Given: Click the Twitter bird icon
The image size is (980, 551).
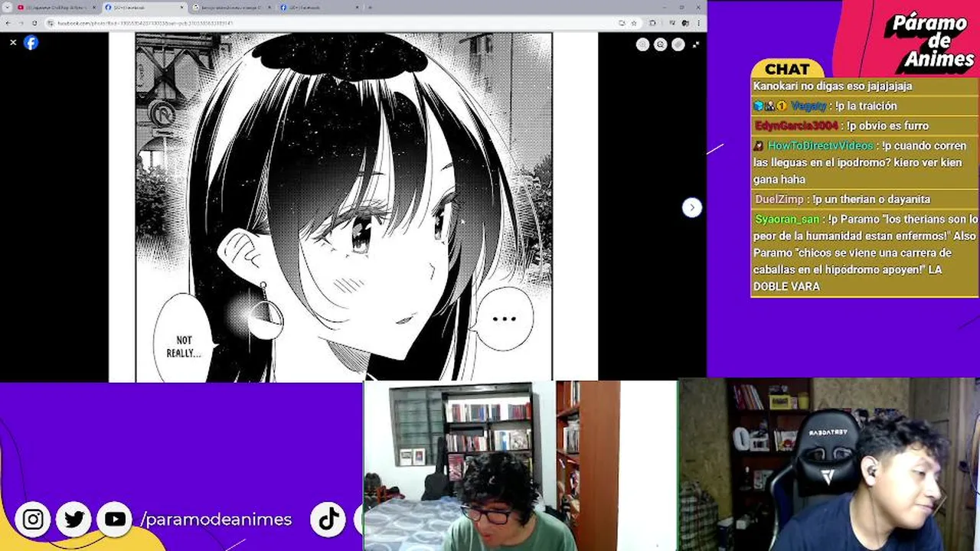Looking at the screenshot, I should [74, 520].
